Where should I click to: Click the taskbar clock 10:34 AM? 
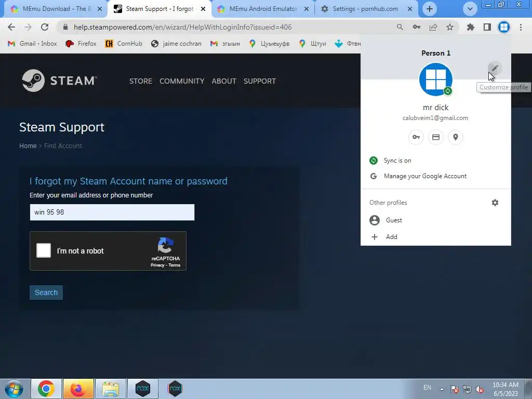505,385
